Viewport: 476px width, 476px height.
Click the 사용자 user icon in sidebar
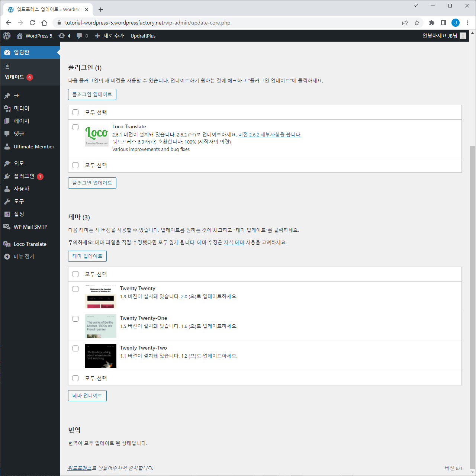tap(7, 189)
